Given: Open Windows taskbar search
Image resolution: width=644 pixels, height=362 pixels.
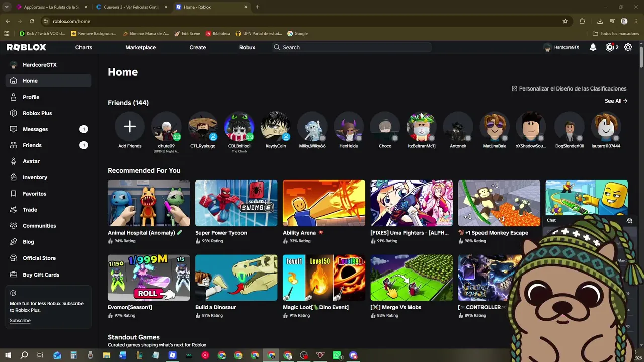Looking at the screenshot, I should 24,355.
